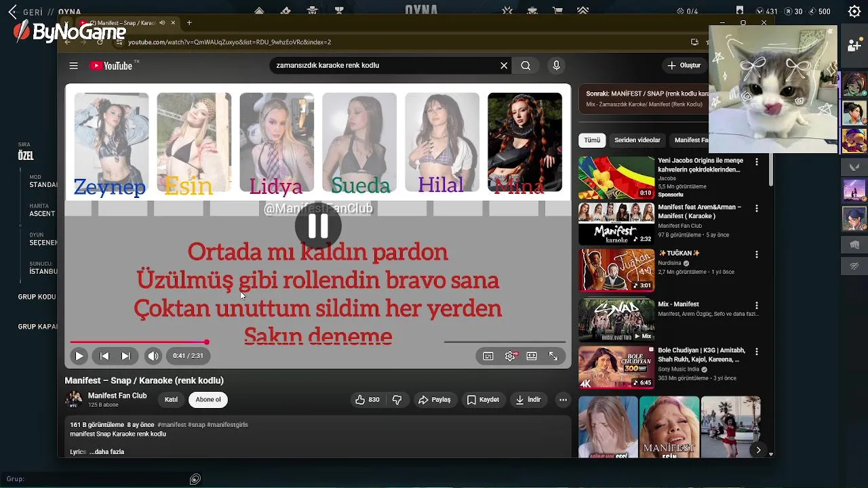
Task: Open a new browser tab with plus
Action: tap(189, 23)
